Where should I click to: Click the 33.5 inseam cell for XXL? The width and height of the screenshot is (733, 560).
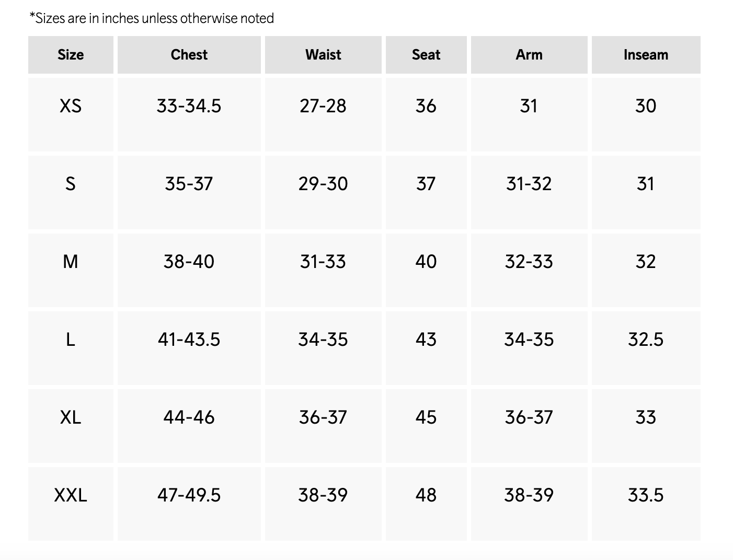coord(646,495)
